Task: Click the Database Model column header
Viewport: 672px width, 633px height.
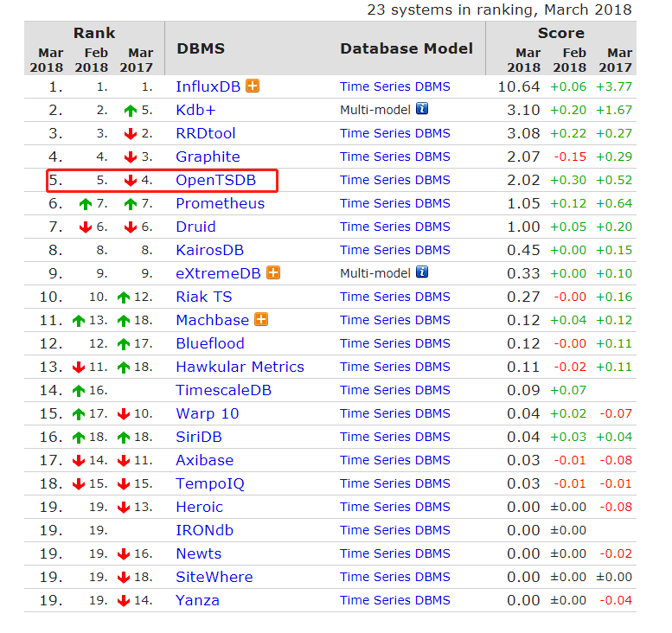Action: pyautogui.click(x=406, y=48)
